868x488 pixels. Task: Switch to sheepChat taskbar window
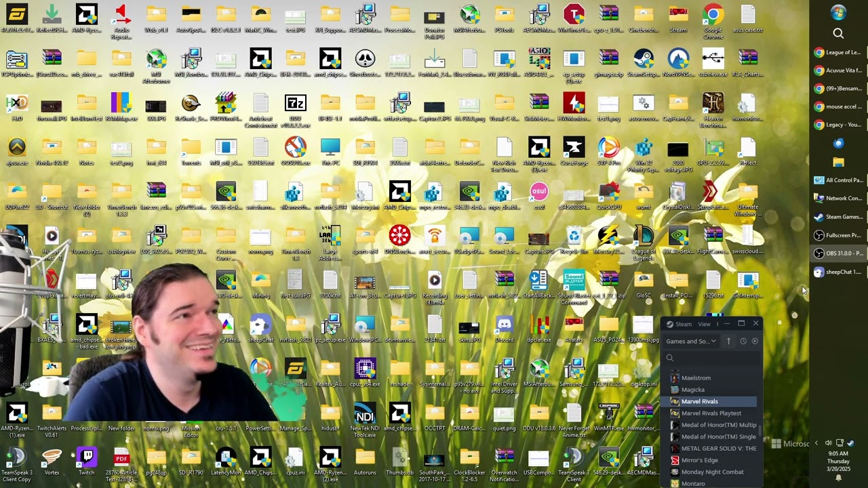tap(838, 272)
